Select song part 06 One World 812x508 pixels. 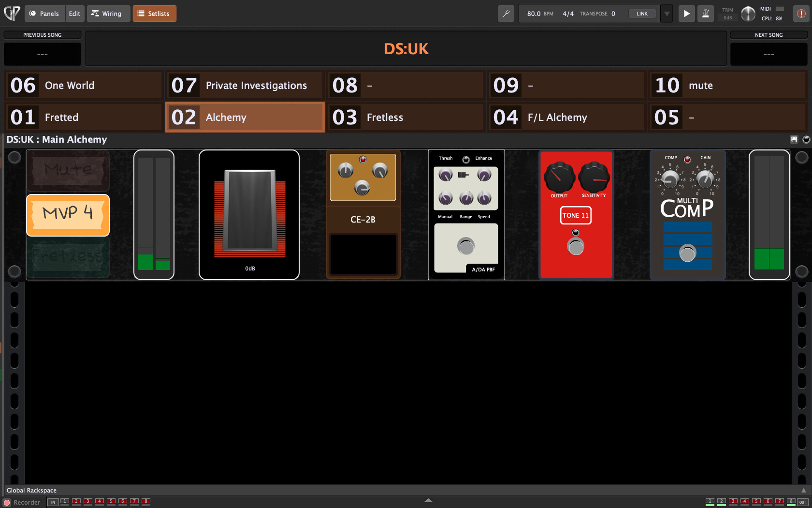(84, 85)
